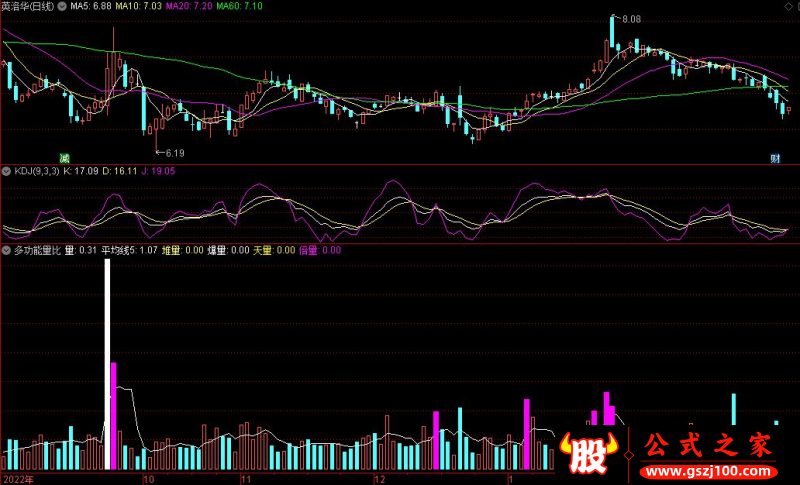Click the diamond icon at chart top-right
Image resolution: width=800 pixels, height=485 pixels.
(x=787, y=6)
